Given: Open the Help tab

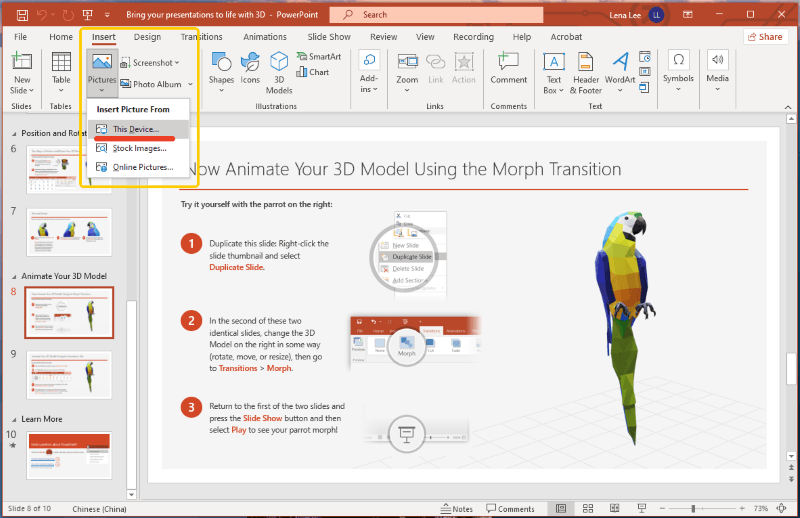Looking at the screenshot, I should click(x=522, y=37).
